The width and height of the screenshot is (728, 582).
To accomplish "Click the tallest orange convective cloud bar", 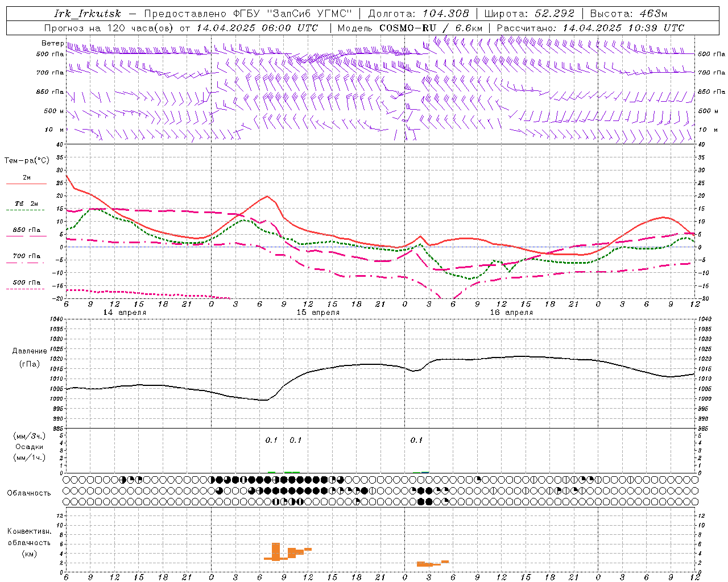I will click(276, 552).
